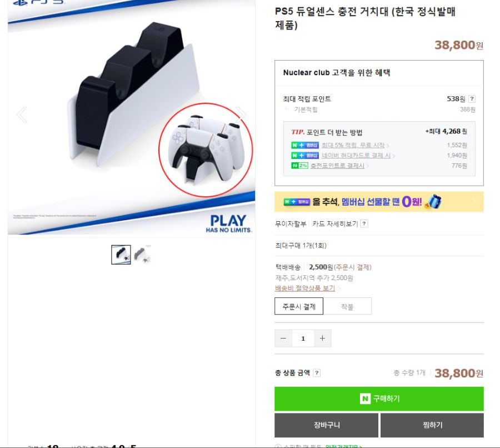500x448 pixels.
Task: Select the second product thumbnail
Action: 142,255
